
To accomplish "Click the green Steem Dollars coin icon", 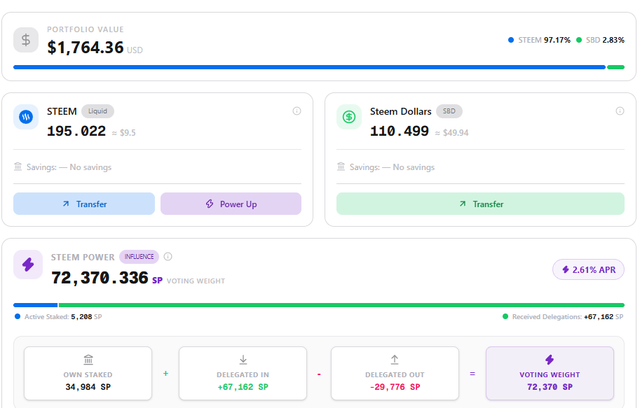I will click(349, 117).
